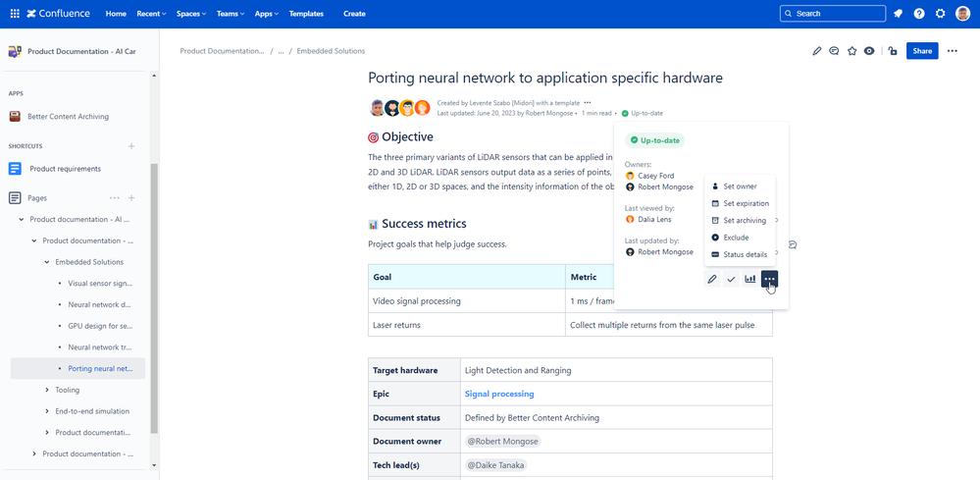Collapse the Embedded Solutions tree node

click(x=47, y=262)
